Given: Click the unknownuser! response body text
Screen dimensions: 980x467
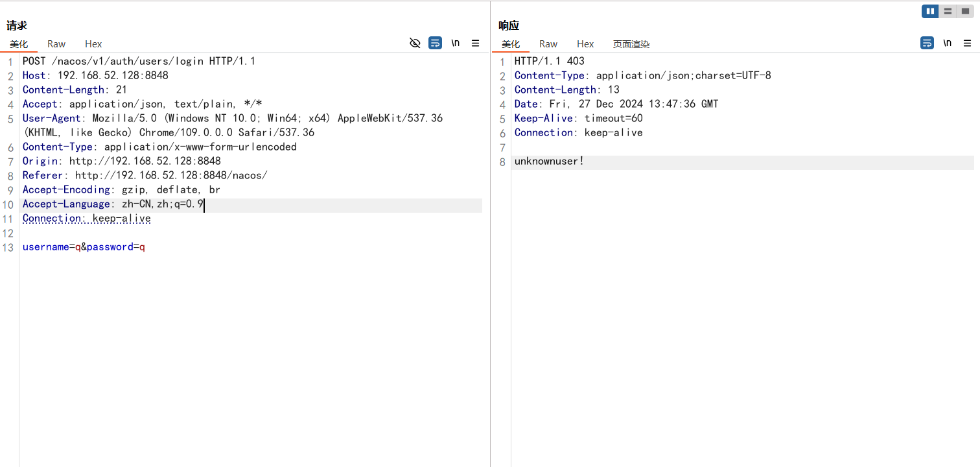Looking at the screenshot, I should 550,161.
